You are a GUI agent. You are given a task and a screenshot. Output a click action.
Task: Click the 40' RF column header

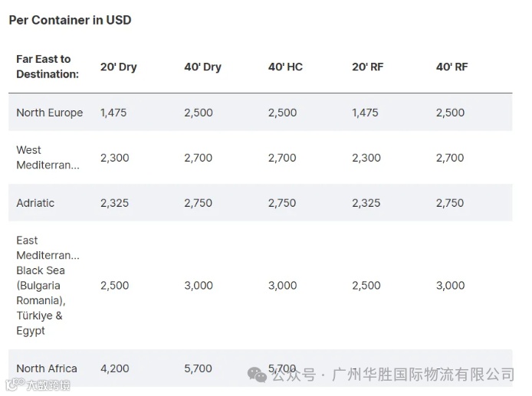(452, 67)
